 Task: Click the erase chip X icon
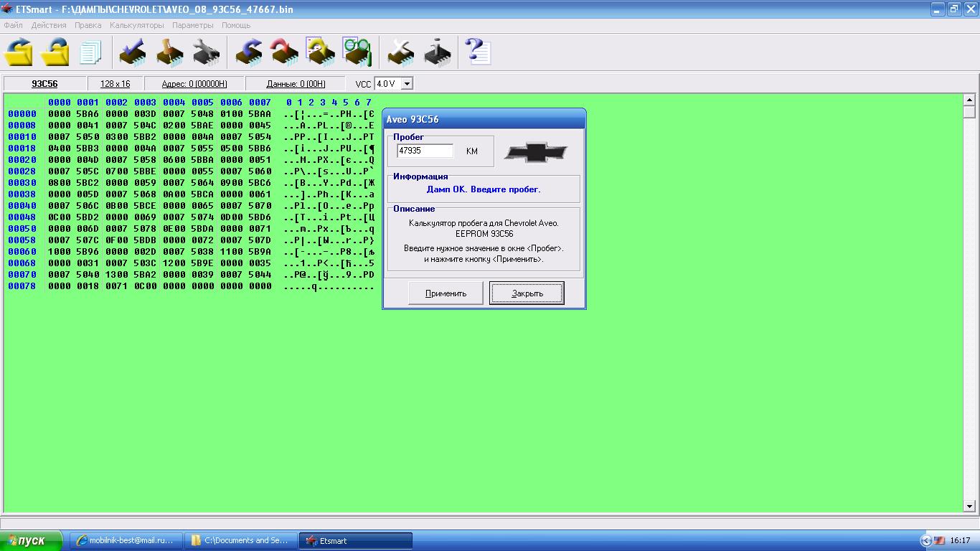(400, 52)
